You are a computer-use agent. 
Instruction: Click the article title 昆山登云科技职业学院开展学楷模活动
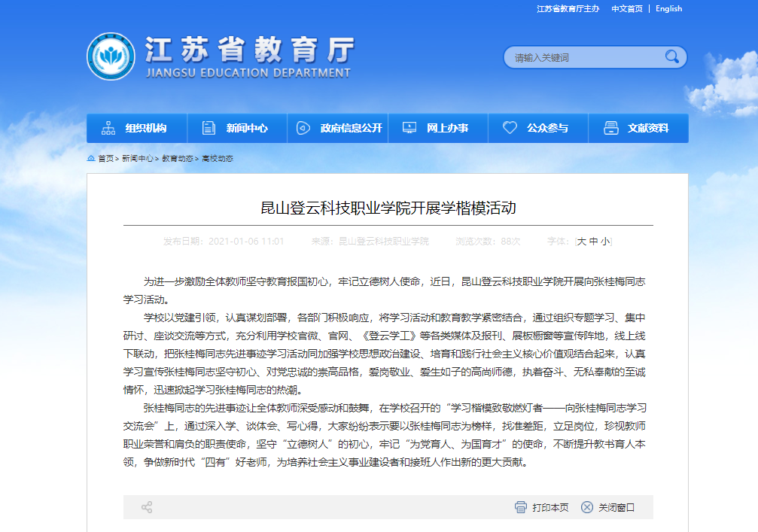point(388,208)
